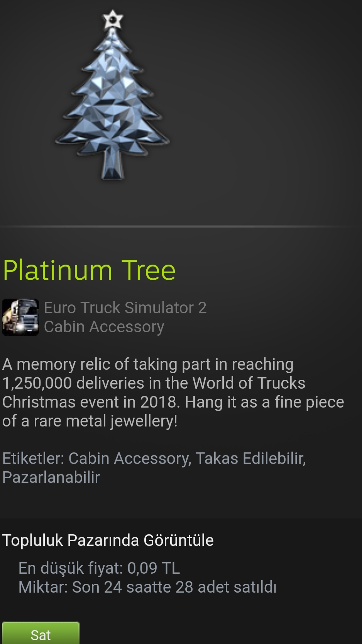Click the Etiketler label

(x=33, y=459)
